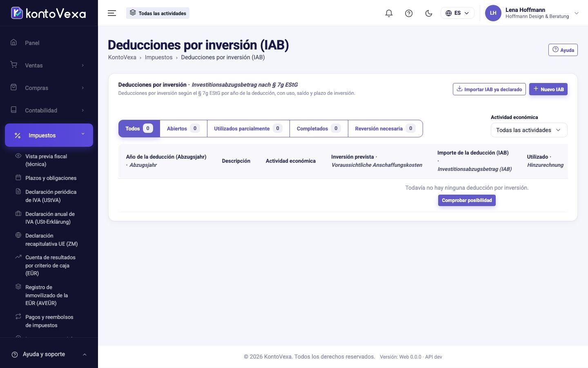
Task: Click the Impuestos percent icon
Action: tap(18, 135)
